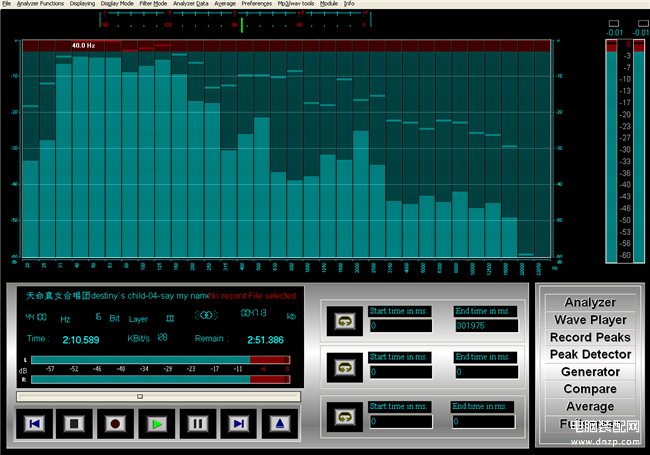Toggle second loop region button
The width and height of the screenshot is (650, 455).
click(345, 368)
